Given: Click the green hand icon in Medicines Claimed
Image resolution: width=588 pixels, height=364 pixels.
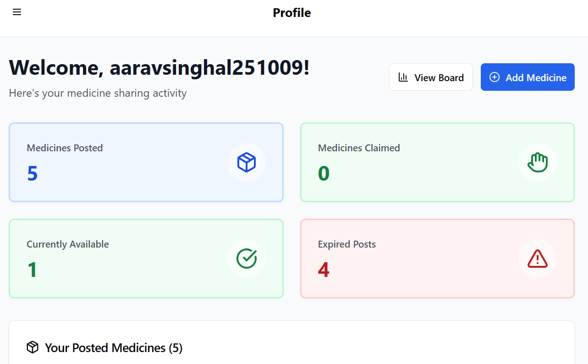Looking at the screenshot, I should (538, 162).
